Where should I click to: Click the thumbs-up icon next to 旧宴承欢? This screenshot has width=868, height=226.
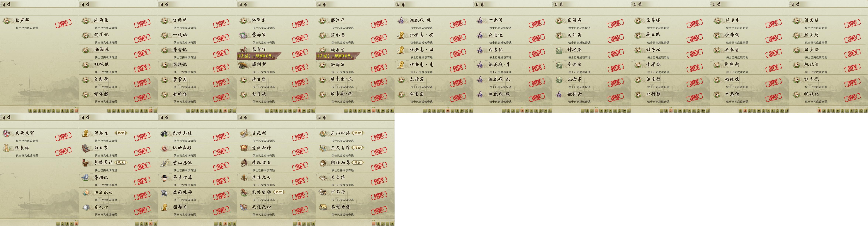pos(86,192)
